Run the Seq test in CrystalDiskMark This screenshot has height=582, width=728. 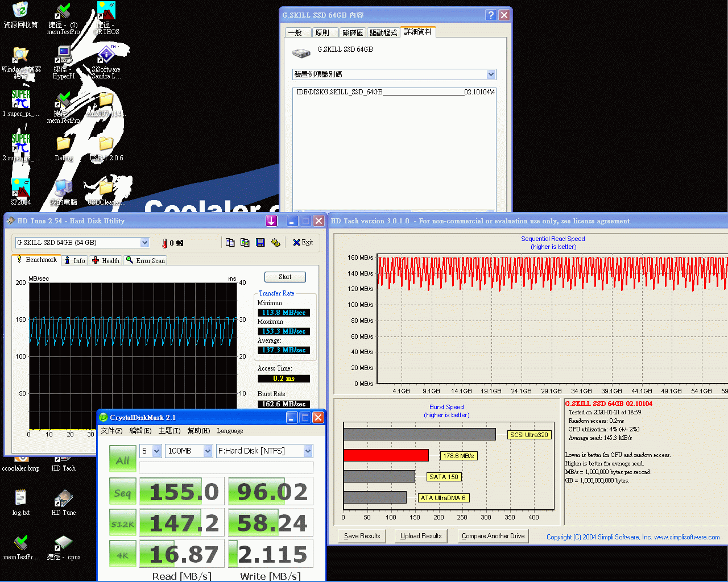coord(123,492)
